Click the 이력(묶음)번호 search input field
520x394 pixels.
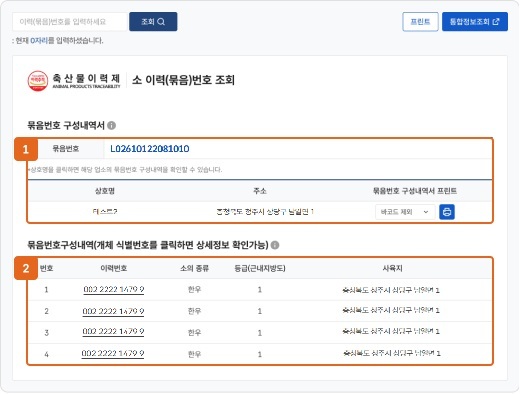[x=70, y=22]
